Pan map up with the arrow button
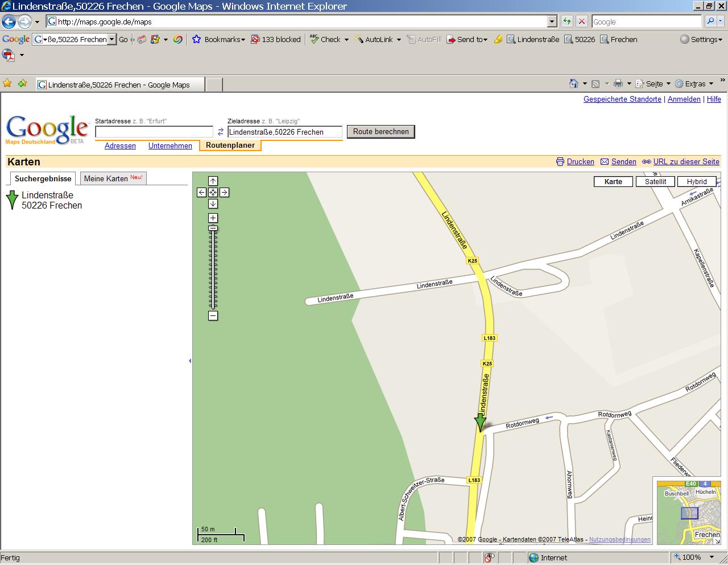 coord(213,181)
